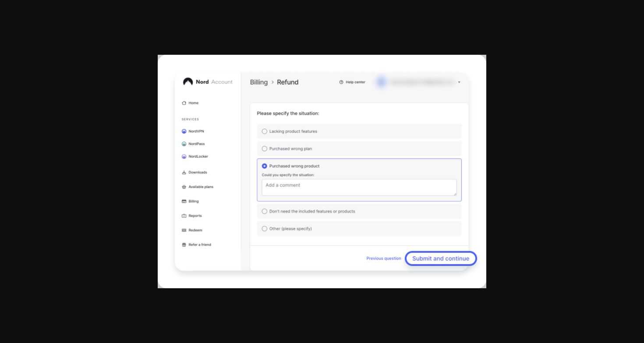
Task: Go to the Available plans menu item
Action: pyautogui.click(x=198, y=187)
